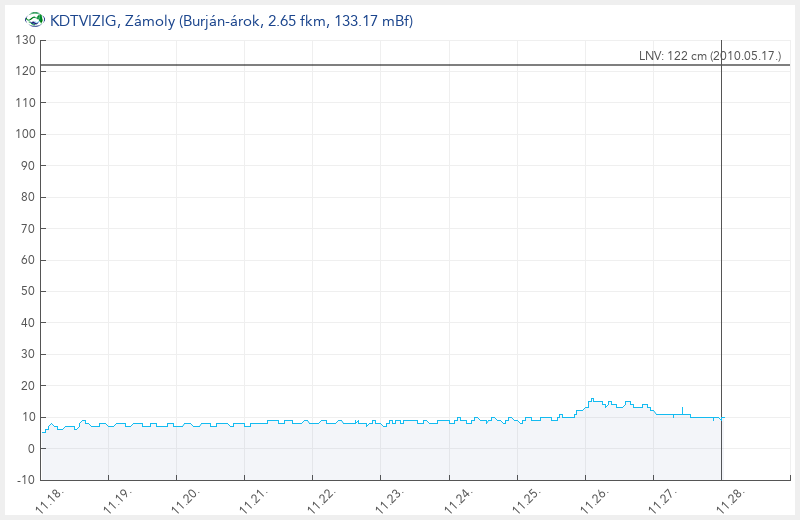Click the LNV: 122 cm record label

(710, 56)
